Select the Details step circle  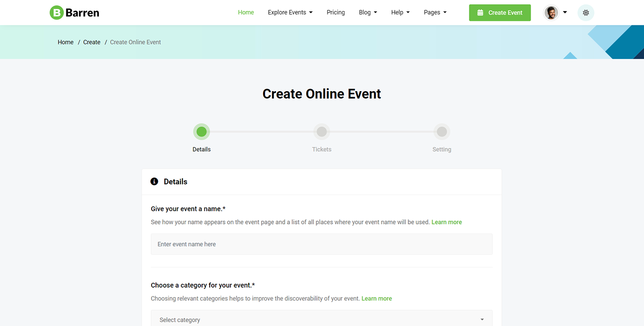tap(202, 132)
